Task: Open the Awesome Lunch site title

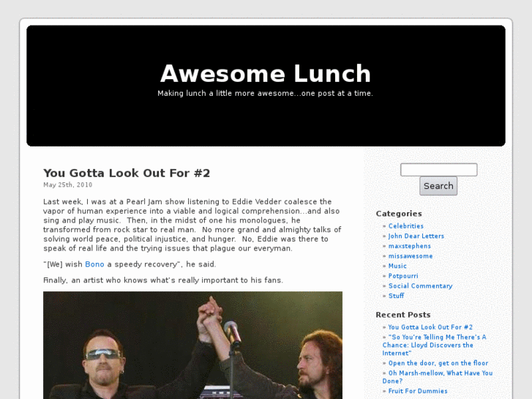Action: pyautogui.click(x=266, y=73)
